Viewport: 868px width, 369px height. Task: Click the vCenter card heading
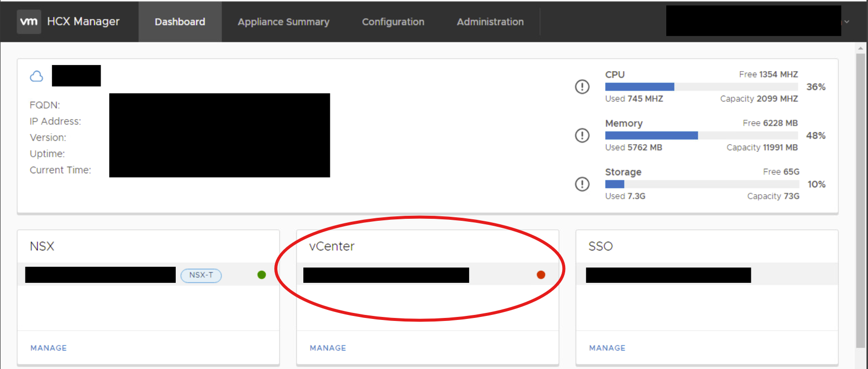click(332, 246)
